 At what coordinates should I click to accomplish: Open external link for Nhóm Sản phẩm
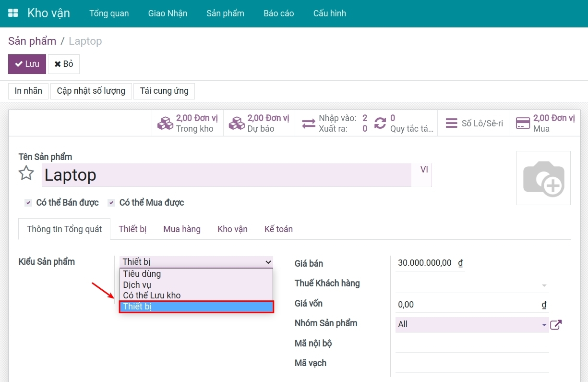tap(556, 325)
